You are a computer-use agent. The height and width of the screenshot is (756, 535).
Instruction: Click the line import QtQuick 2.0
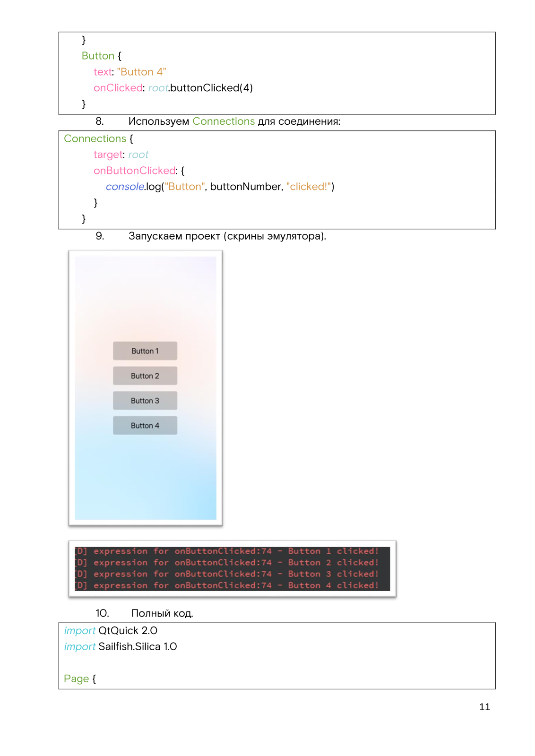(x=111, y=631)
